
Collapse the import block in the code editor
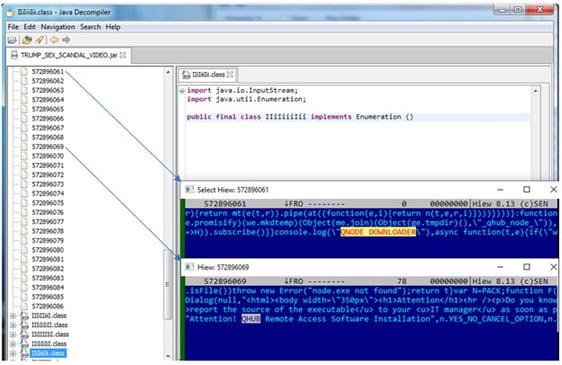182,91
